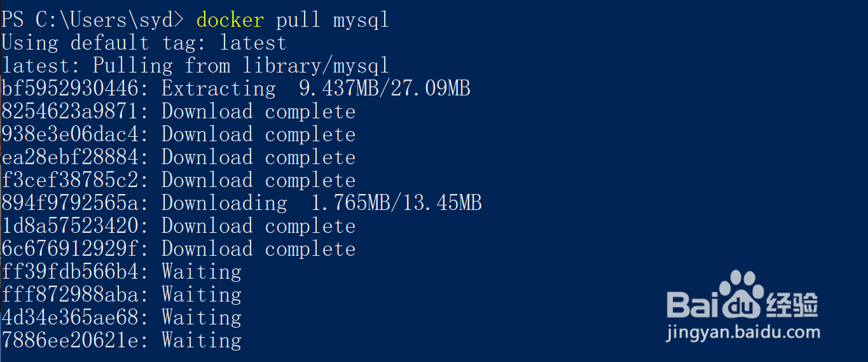Image resolution: width=868 pixels, height=362 pixels.
Task: Click layer ID 938e3e06dac4
Action: click(70, 134)
